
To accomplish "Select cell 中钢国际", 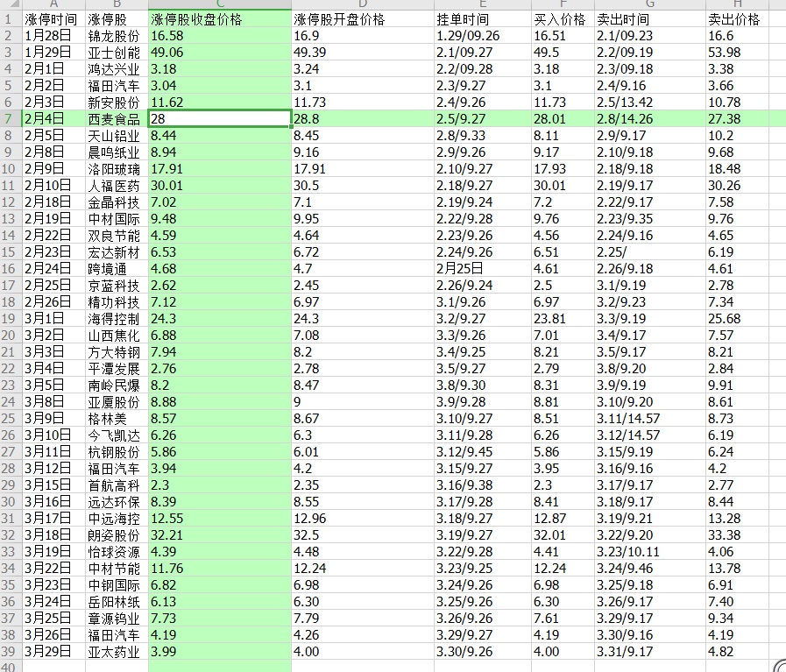I will pos(117,584).
